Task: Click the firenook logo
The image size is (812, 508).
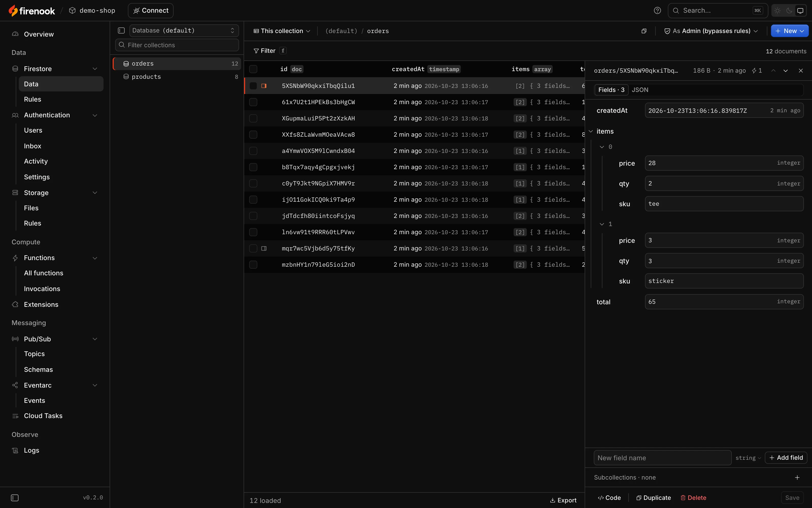Action: pos(31,11)
